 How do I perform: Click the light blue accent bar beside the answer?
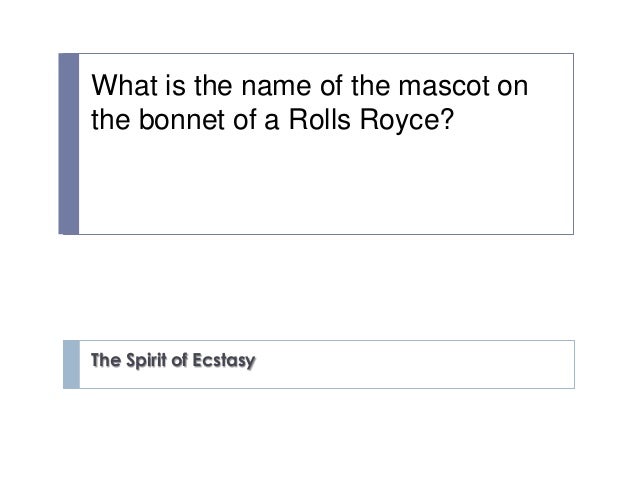click(72, 364)
